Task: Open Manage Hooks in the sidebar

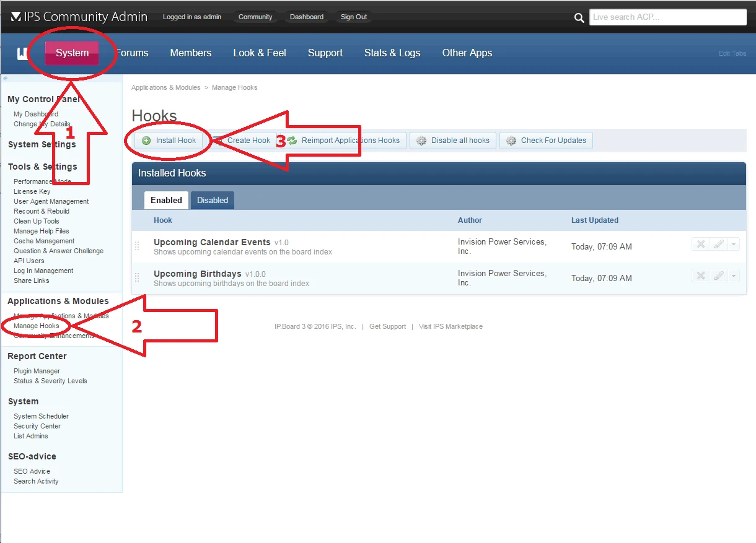Action: [37, 326]
